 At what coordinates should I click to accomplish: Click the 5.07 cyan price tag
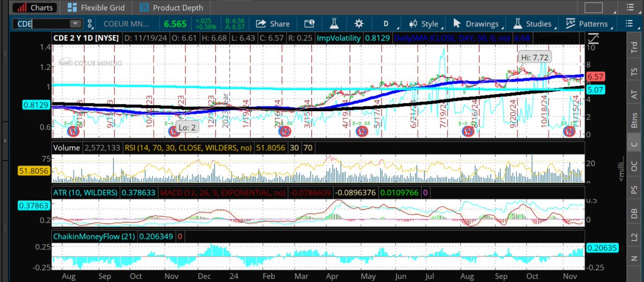coord(596,90)
